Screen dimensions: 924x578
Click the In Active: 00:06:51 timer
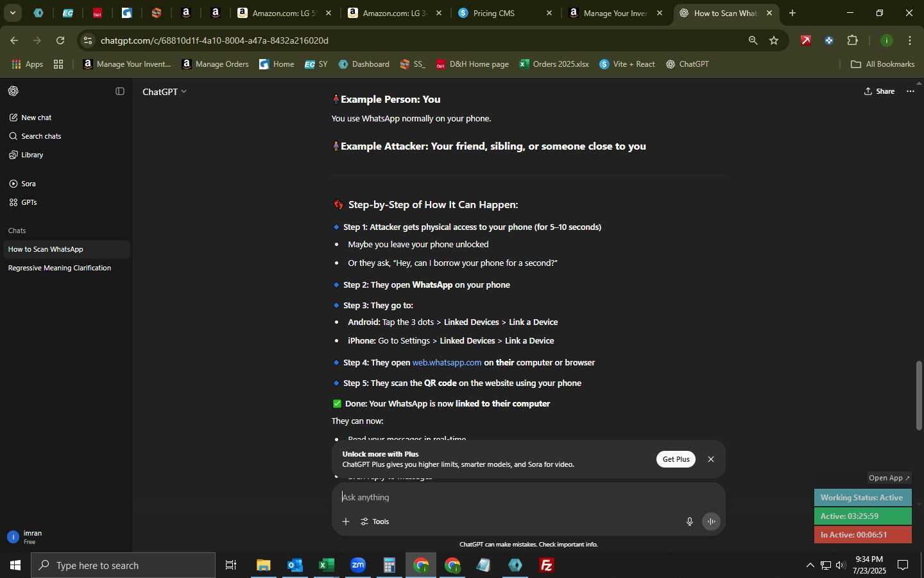click(862, 535)
